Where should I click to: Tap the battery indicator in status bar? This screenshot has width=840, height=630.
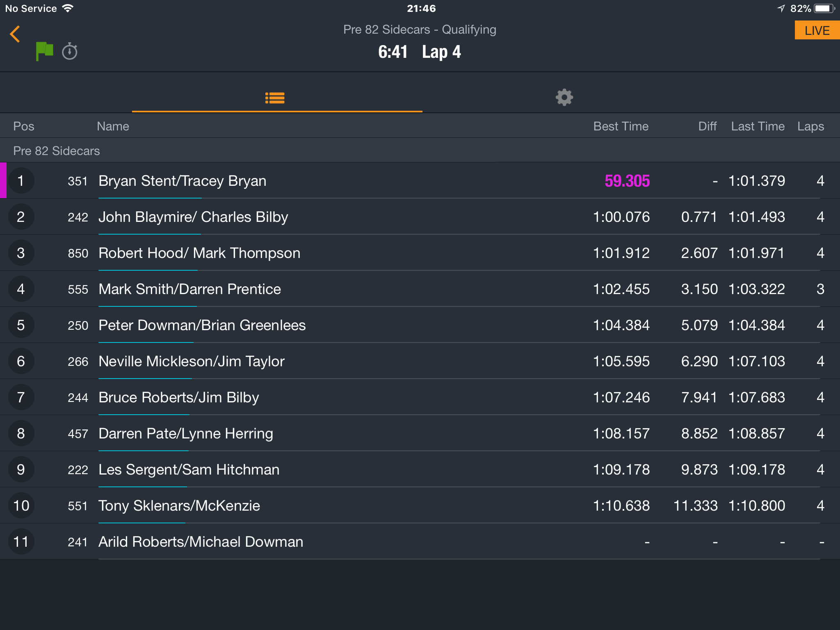tap(824, 9)
